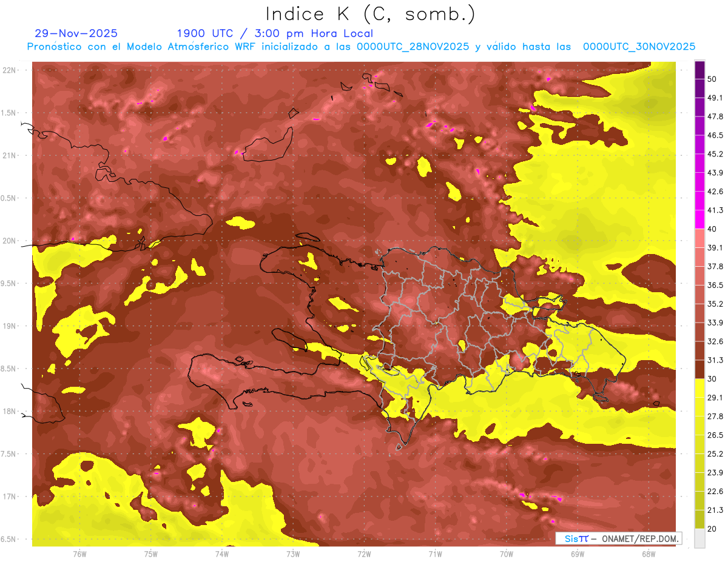
Task: Click the "75W" longitude label
Action: 150,554
